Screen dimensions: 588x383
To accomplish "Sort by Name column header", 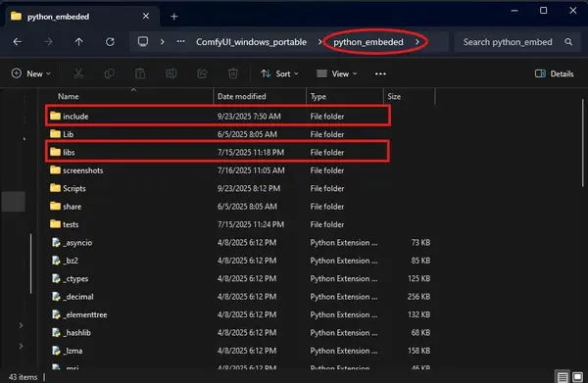I will (69, 96).
